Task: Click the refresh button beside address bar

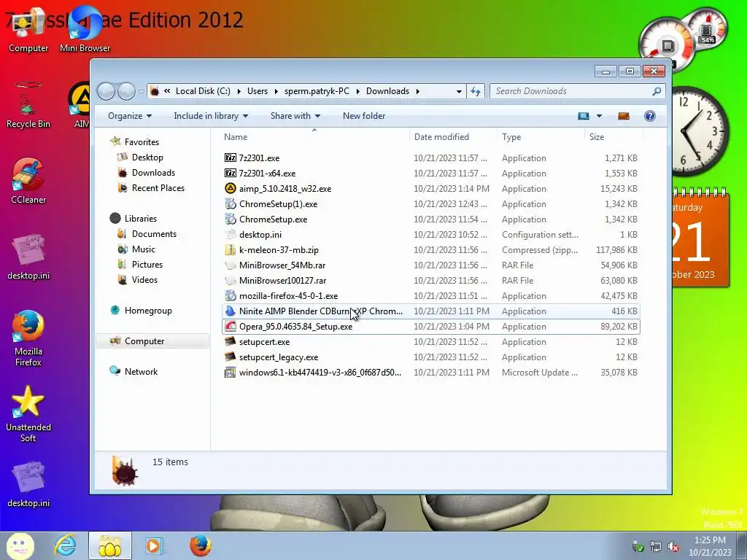Action: (476, 91)
